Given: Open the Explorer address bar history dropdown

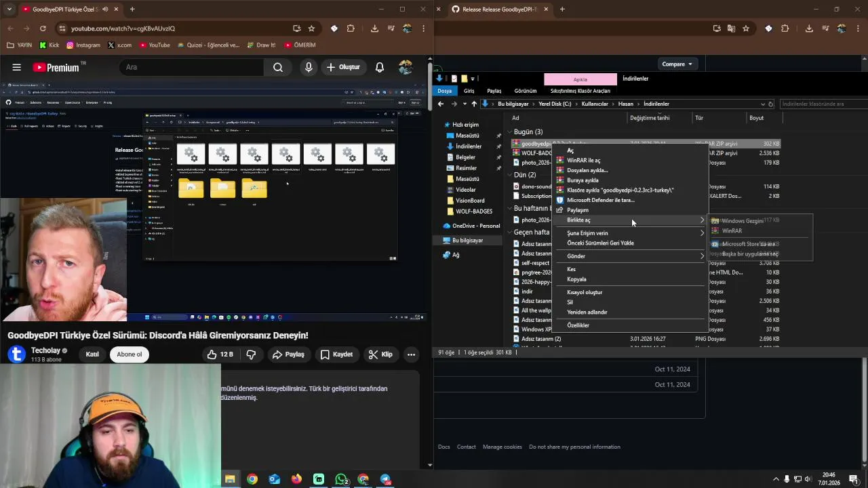Looking at the screenshot, I should (x=762, y=104).
